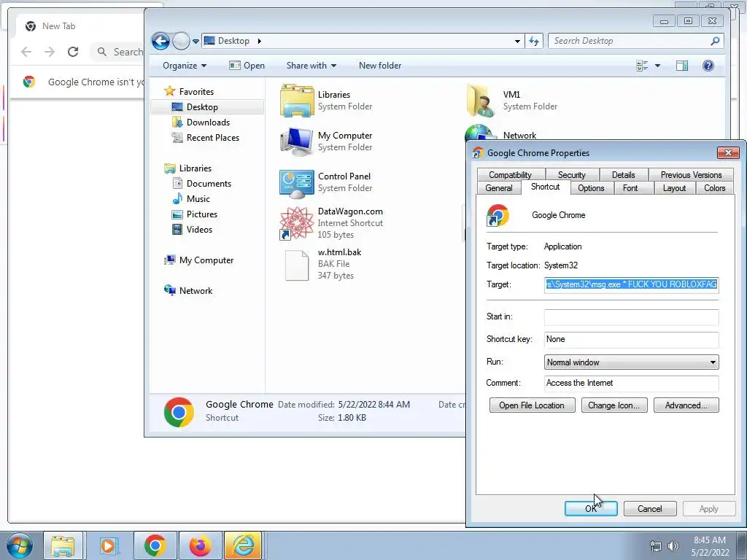
Task: Open recent locations dropdown beside the nav arrows
Action: [196, 42]
